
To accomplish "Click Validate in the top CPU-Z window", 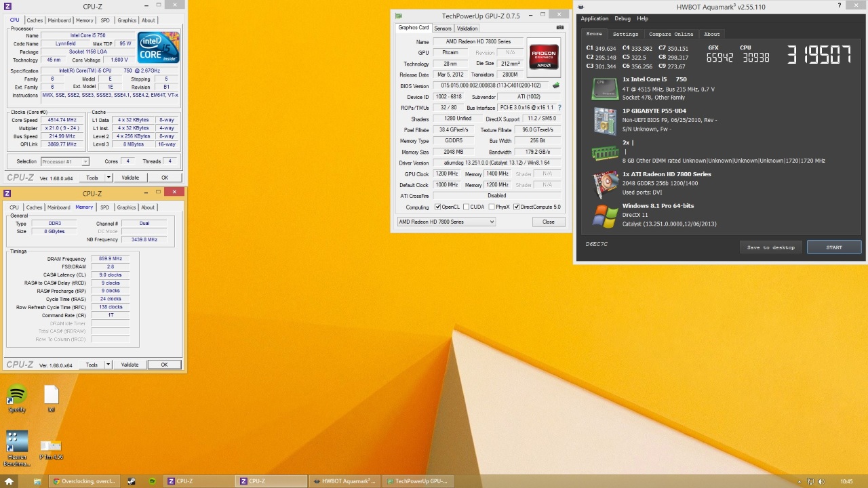I will pyautogui.click(x=130, y=178).
